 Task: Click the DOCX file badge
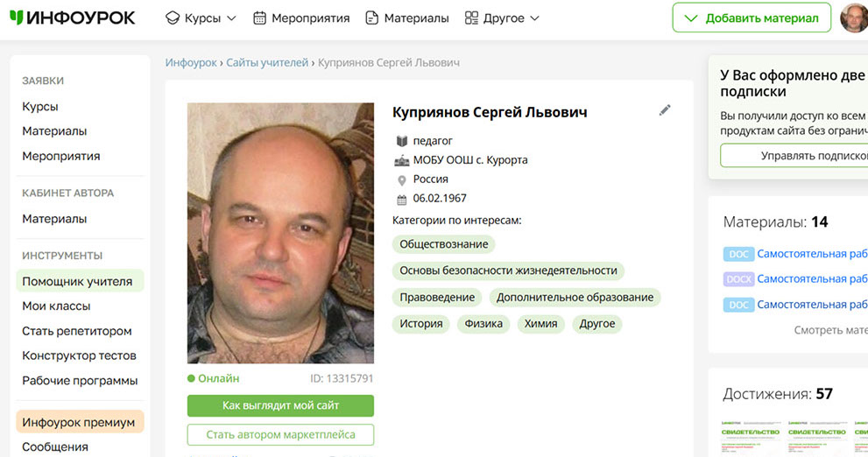pos(738,279)
